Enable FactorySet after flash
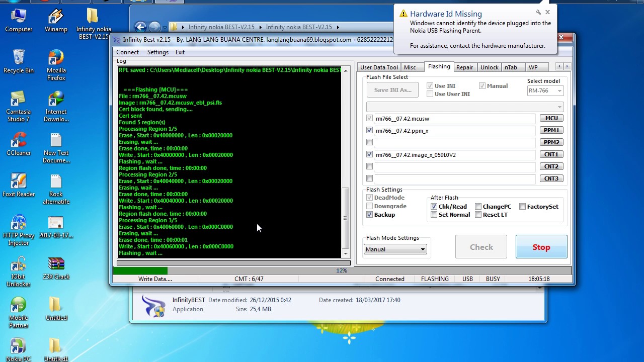This screenshot has width=644, height=362. pos(523,207)
